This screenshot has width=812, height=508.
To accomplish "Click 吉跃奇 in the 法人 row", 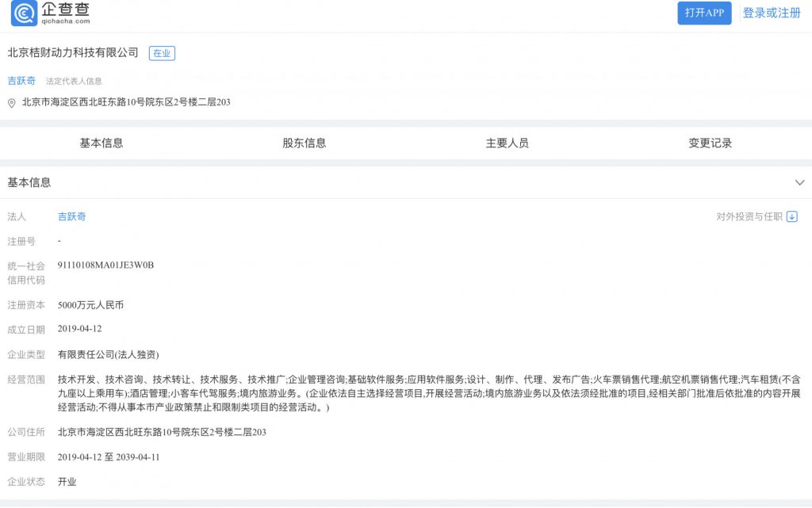I will click(x=72, y=216).
